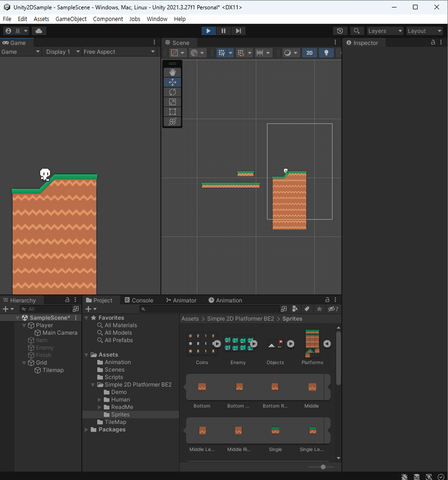Toggle hidden packages visibility count
The height and width of the screenshot is (480, 448).
pyautogui.click(x=333, y=309)
